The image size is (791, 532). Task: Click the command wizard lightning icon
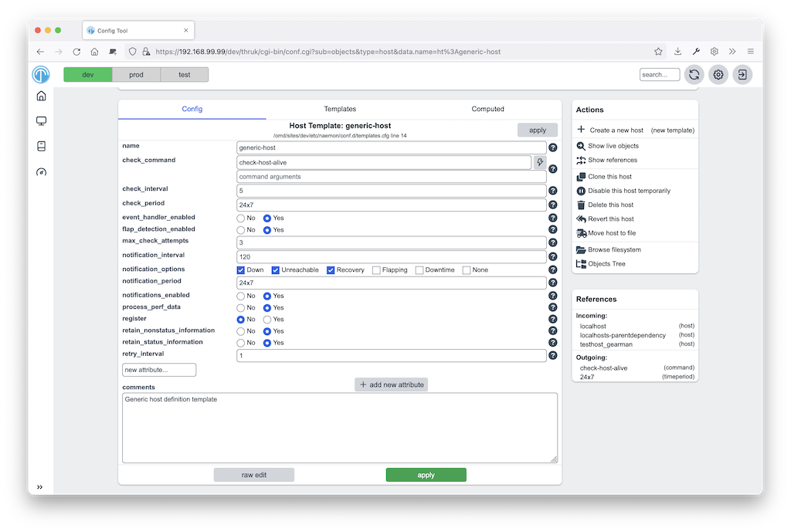[x=540, y=162]
